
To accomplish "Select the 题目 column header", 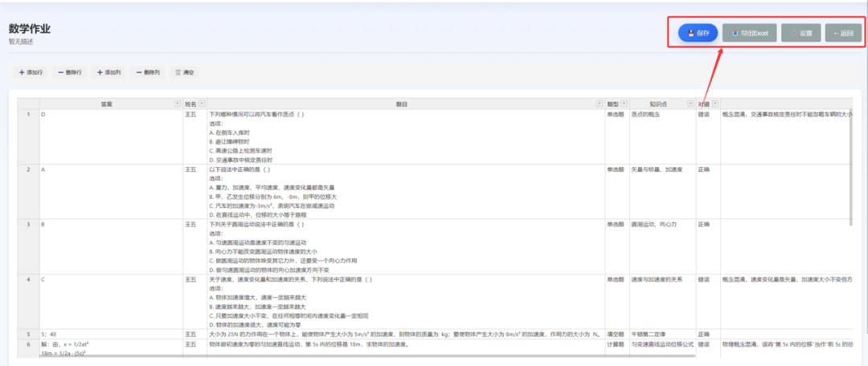I will (x=406, y=104).
